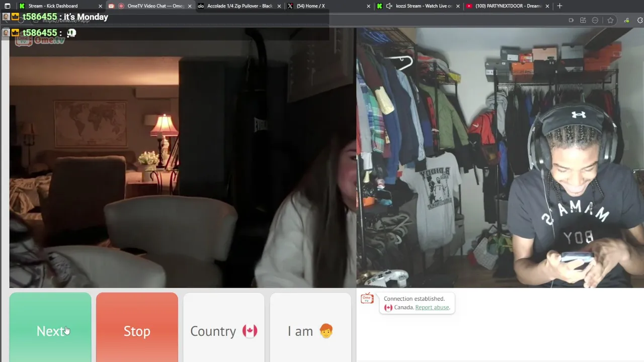Click Next to skip to another stranger
This screenshot has width=644, height=362.
pos(50,327)
